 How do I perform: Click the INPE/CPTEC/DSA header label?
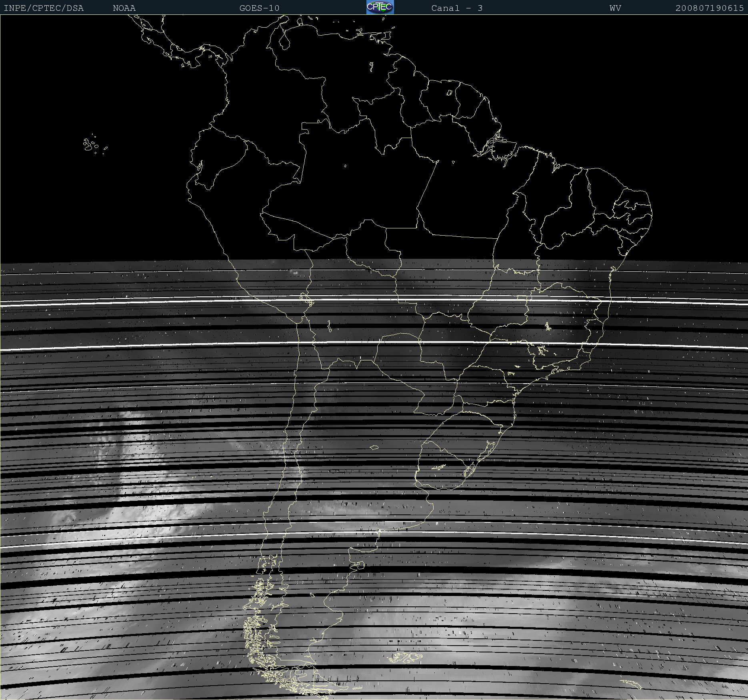pyautogui.click(x=44, y=8)
